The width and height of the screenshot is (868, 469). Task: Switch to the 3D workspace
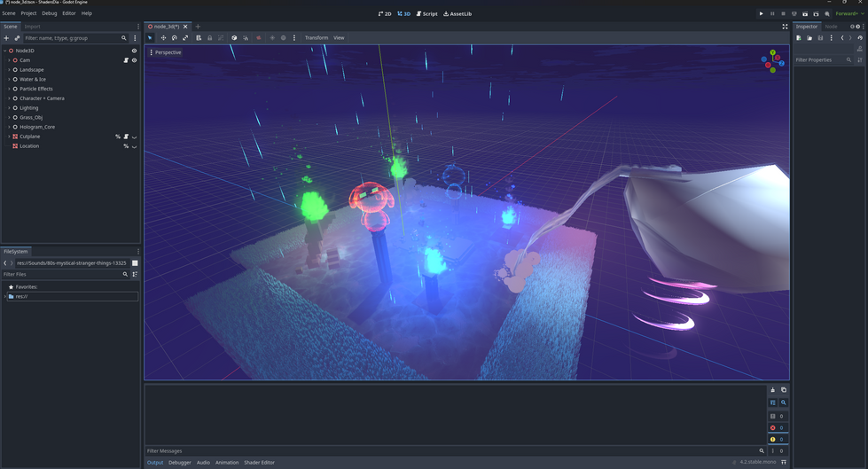click(404, 14)
